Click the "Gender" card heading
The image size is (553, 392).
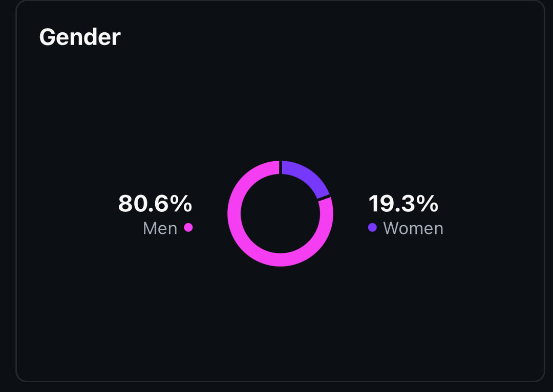coord(79,37)
